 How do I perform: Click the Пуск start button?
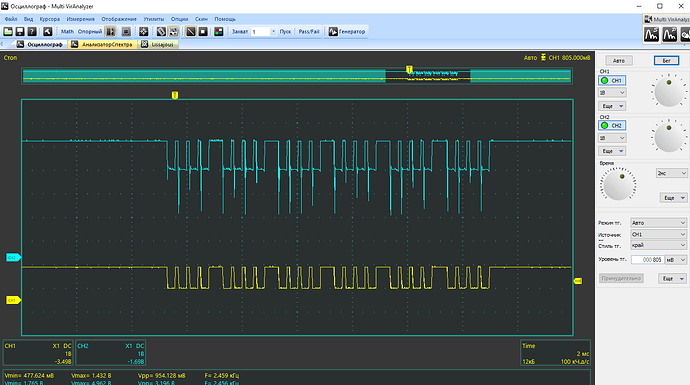(285, 32)
